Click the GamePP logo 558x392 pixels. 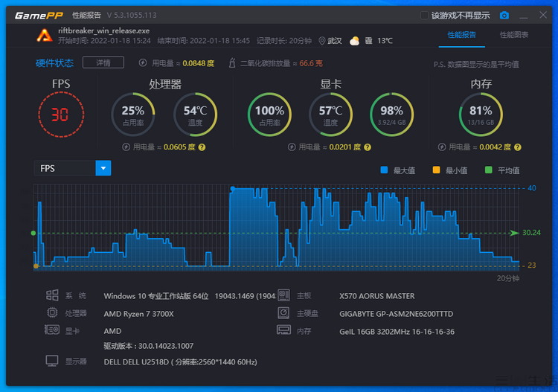point(39,16)
